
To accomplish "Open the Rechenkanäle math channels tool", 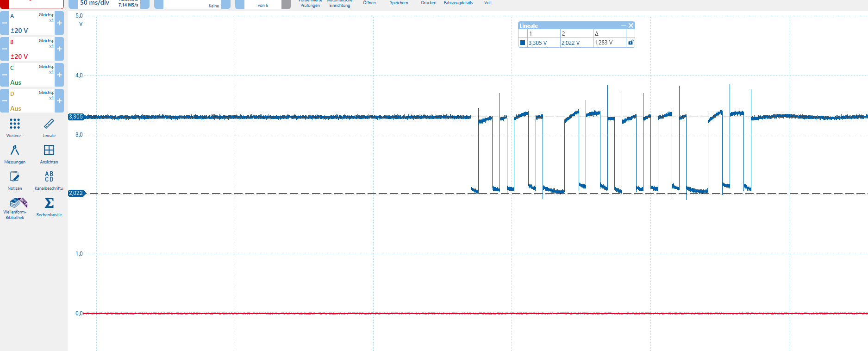I will point(49,207).
